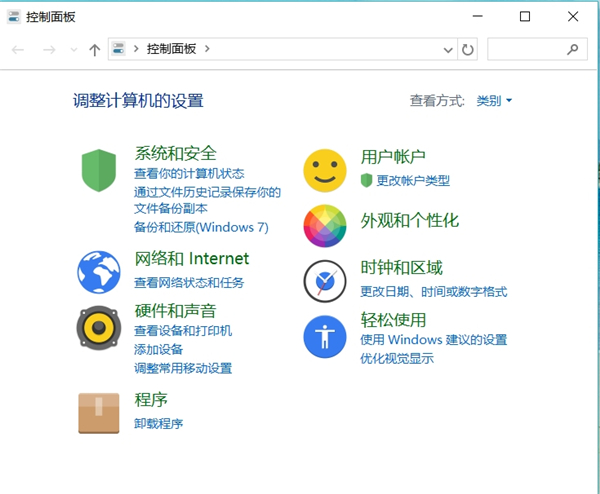This screenshot has height=494, width=600.
Task: Click the yellow smiley User Accounts icon
Action: click(x=325, y=170)
